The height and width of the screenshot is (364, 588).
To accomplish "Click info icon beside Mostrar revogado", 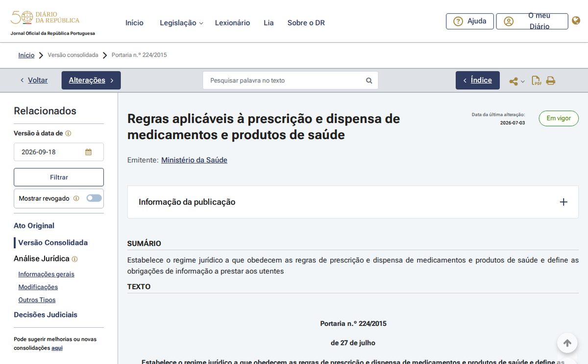I will pos(76,198).
